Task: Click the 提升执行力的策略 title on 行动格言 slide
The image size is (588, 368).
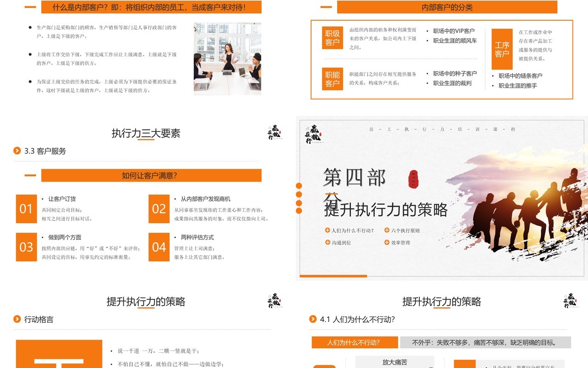Action: coord(146,302)
